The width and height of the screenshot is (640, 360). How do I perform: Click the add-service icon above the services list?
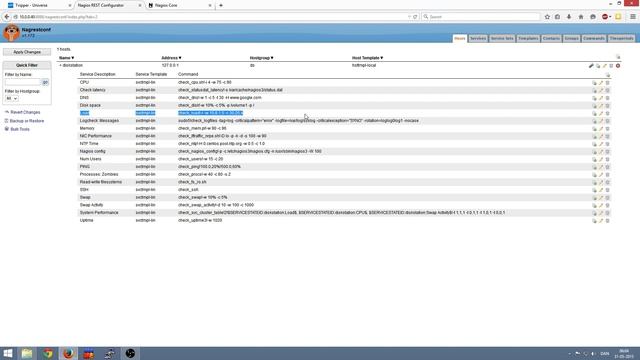608,75
